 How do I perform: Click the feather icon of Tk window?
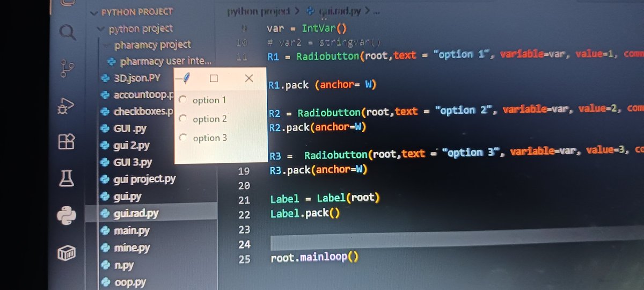pyautogui.click(x=186, y=78)
